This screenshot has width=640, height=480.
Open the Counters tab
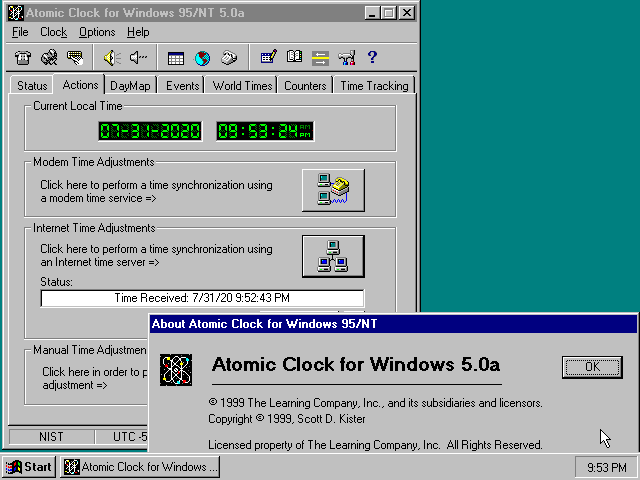coord(305,86)
